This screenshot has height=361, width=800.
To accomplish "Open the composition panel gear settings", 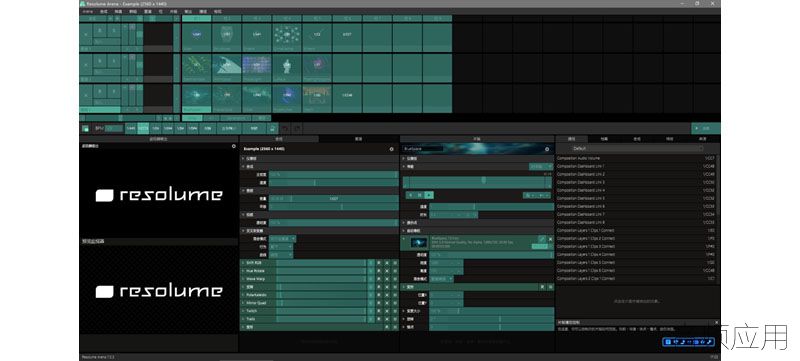I will 392,149.
